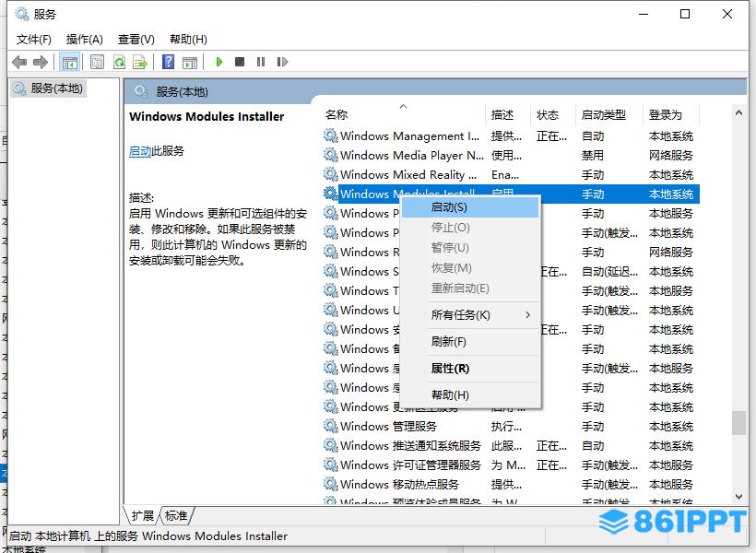
Task: Click the blue Help question-mark icon
Action: click(169, 62)
